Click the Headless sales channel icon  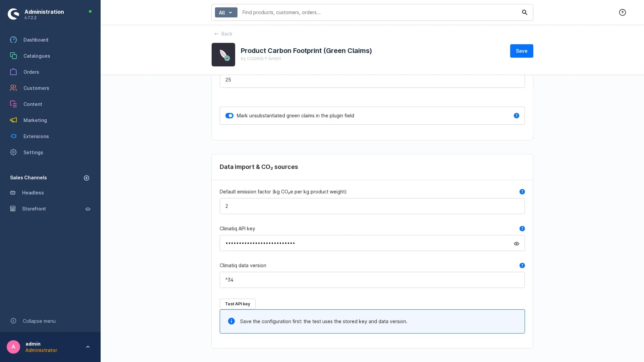pyautogui.click(x=13, y=193)
